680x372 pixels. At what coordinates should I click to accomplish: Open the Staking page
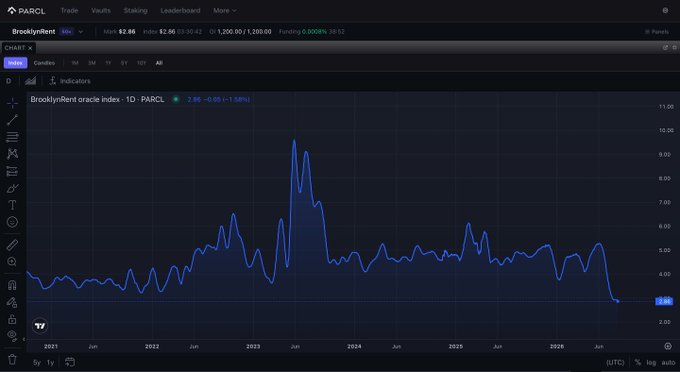[x=135, y=10]
